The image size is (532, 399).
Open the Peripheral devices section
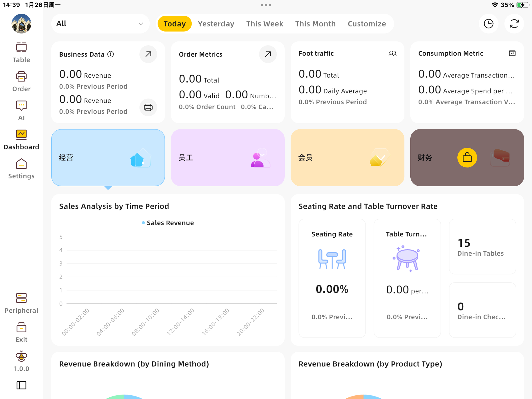21,303
